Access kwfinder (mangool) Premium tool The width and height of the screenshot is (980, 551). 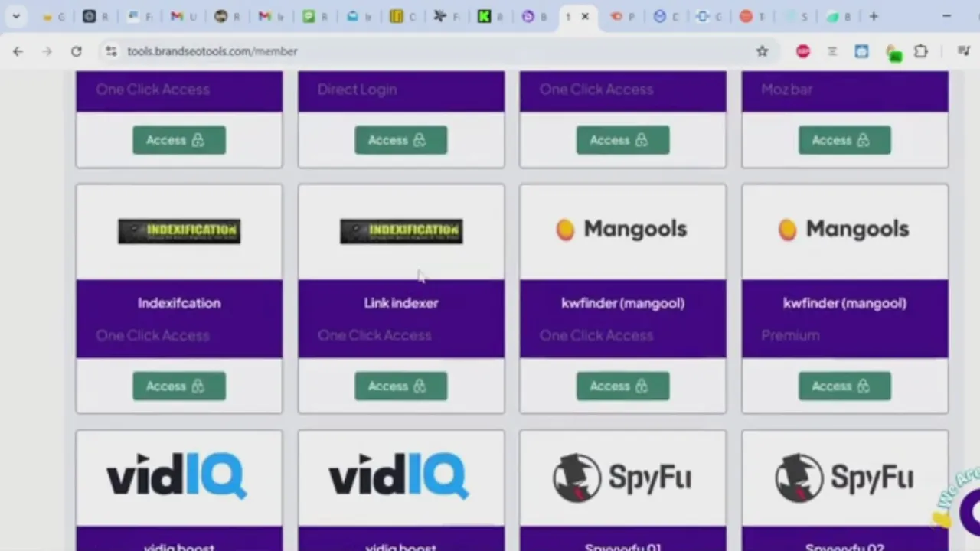tap(844, 386)
